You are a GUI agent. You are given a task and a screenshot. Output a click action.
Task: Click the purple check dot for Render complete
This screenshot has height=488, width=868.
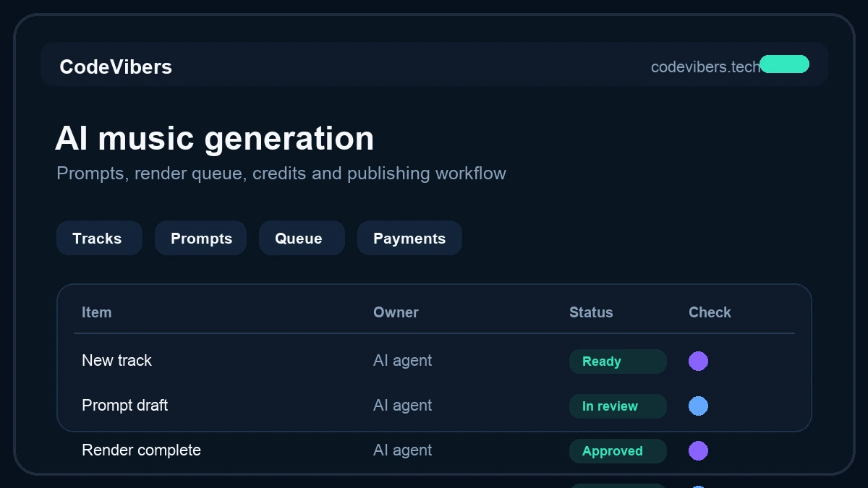click(x=698, y=450)
